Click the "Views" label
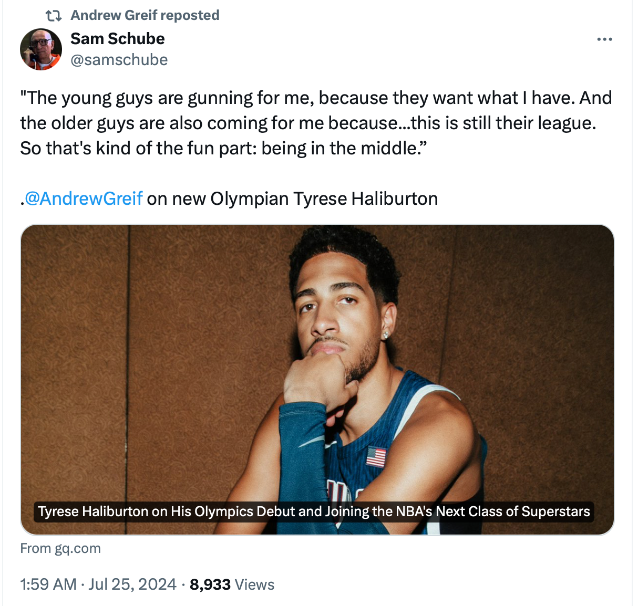 tap(255, 584)
